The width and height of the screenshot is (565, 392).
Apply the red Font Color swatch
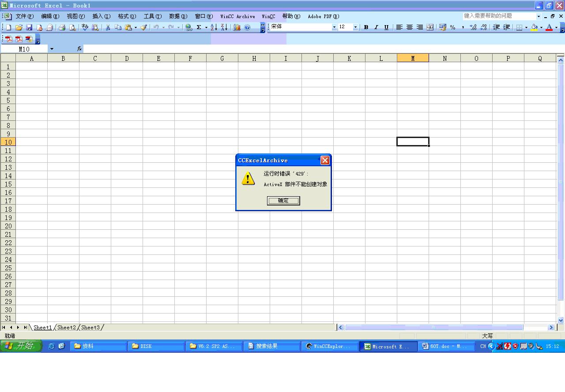[x=549, y=27]
